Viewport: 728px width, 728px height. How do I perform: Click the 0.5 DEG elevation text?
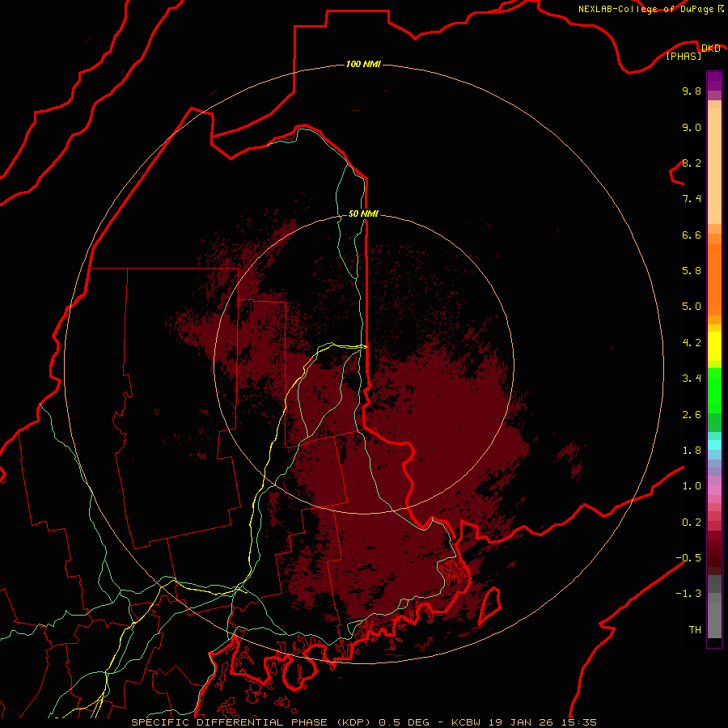click(404, 722)
